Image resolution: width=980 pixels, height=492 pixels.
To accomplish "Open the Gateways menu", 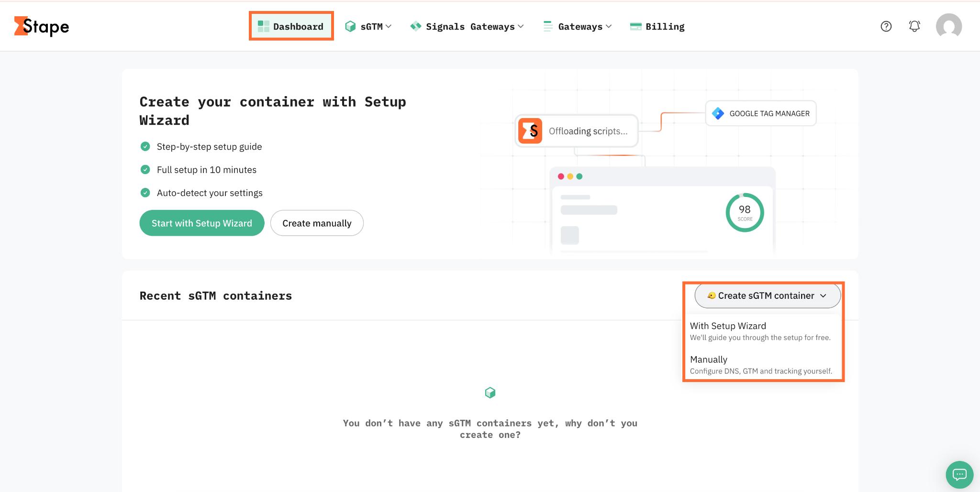I will 578,26.
